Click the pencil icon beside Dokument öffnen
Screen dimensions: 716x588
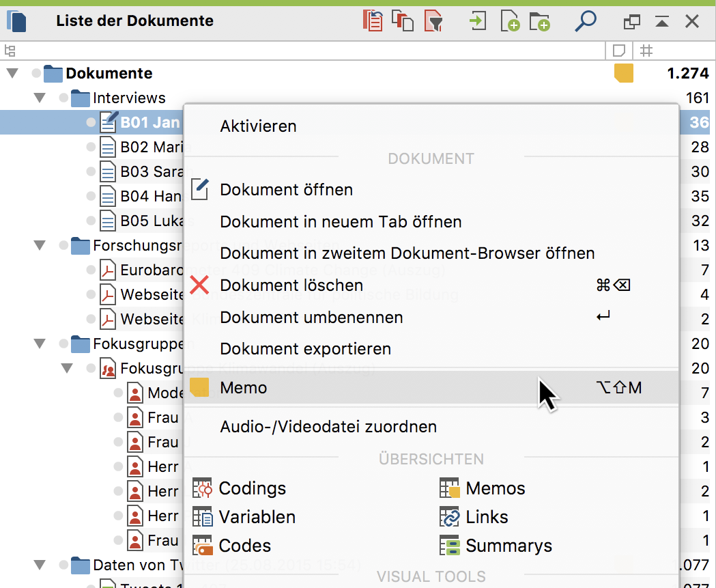tap(200, 189)
